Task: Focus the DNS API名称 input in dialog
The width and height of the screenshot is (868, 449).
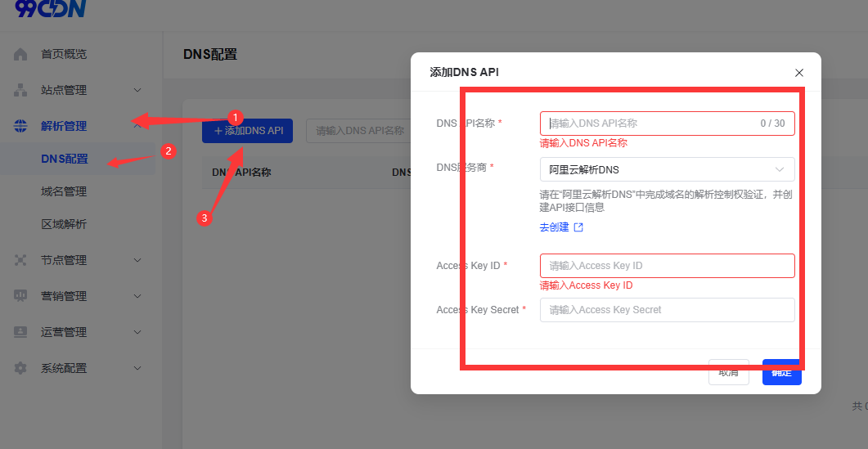Action: pos(667,123)
